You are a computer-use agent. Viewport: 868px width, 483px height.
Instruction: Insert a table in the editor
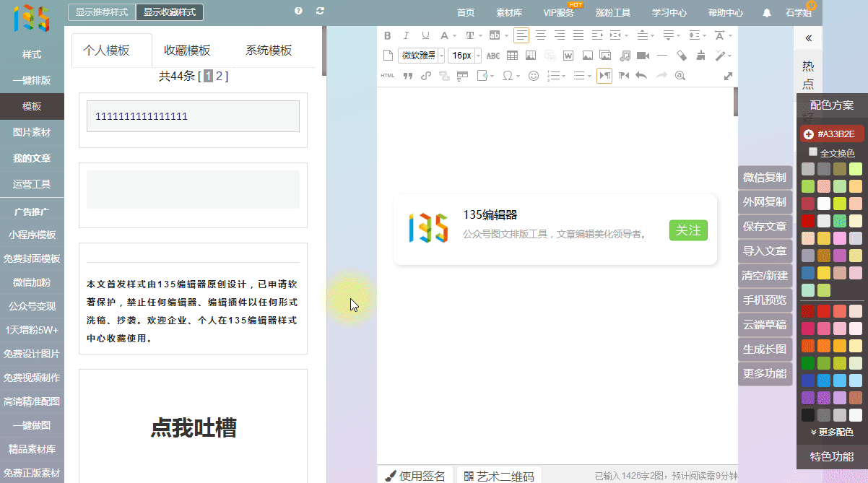[512, 56]
